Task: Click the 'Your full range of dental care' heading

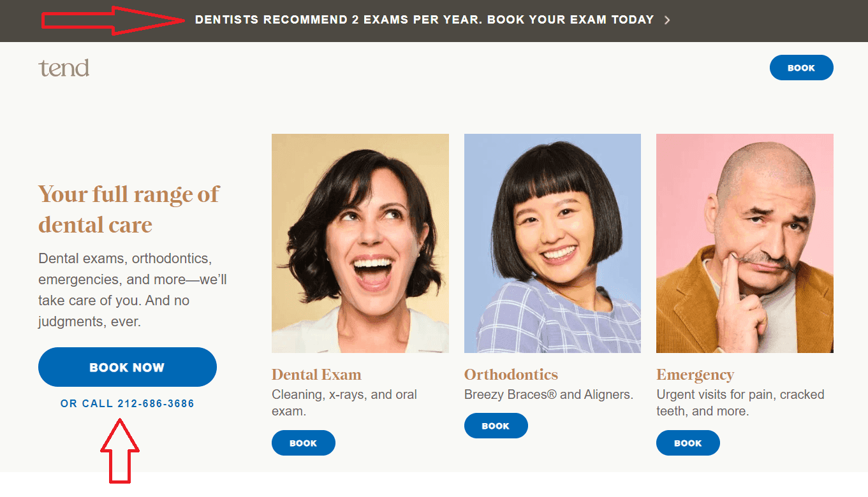Action: coord(129,209)
